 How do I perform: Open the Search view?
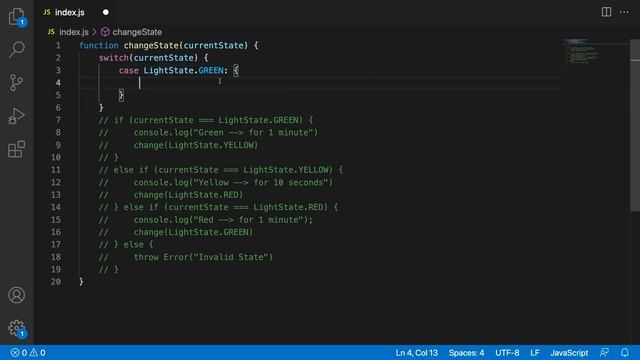pyautogui.click(x=16, y=49)
